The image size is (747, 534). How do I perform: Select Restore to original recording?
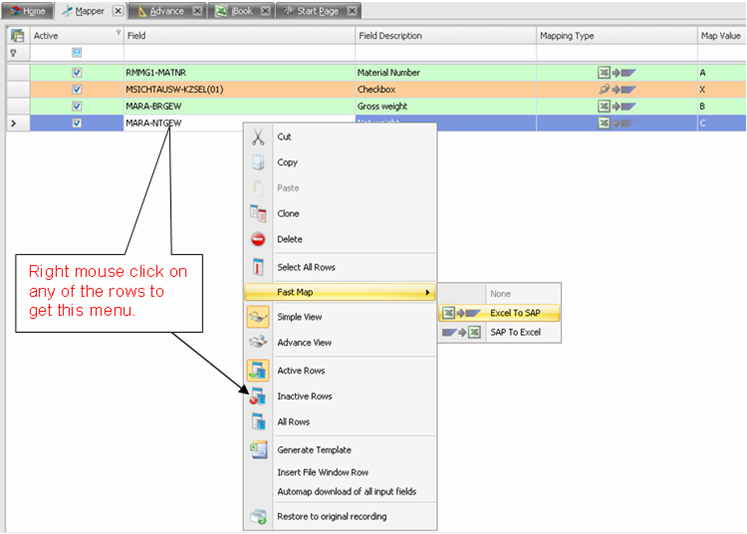[x=331, y=517]
